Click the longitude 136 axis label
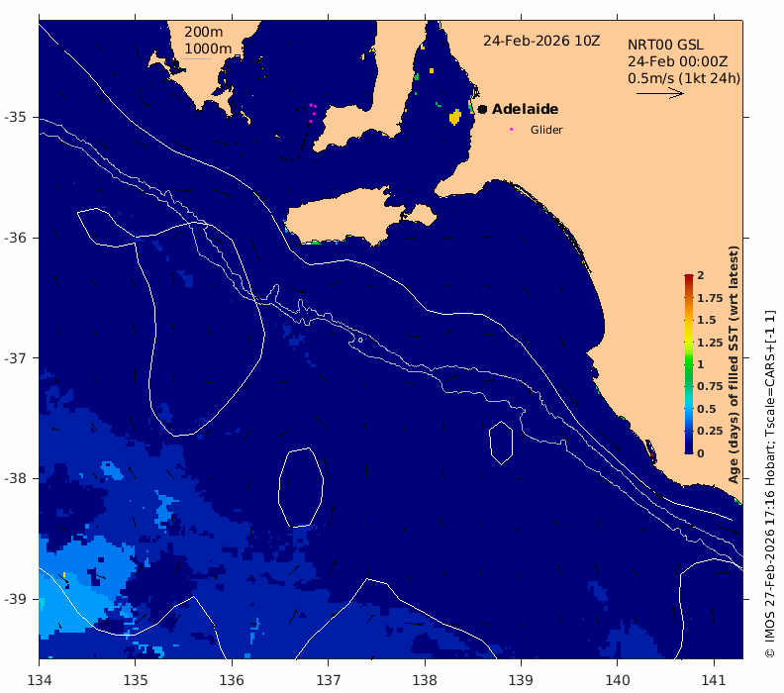The height and width of the screenshot is (693, 784). tap(232, 680)
